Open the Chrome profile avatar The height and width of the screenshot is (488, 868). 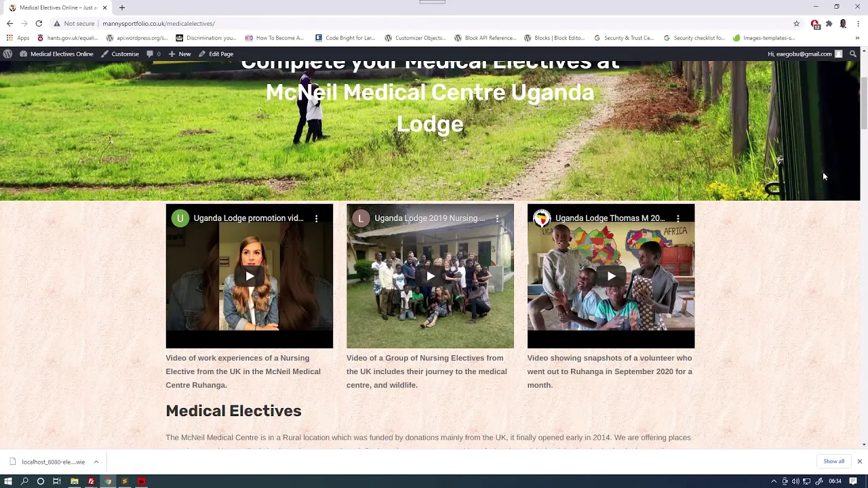843,24
